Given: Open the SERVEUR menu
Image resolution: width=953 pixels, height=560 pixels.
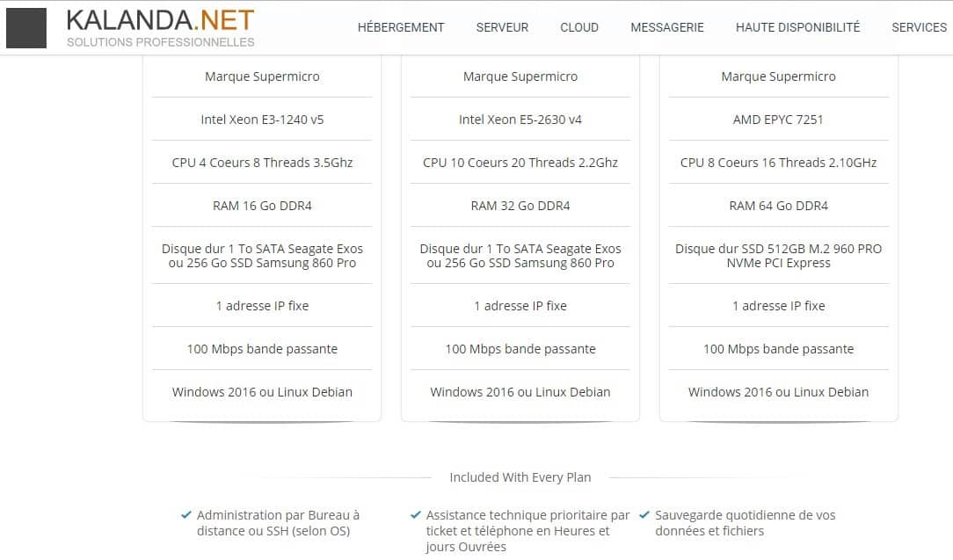Looking at the screenshot, I should [502, 27].
